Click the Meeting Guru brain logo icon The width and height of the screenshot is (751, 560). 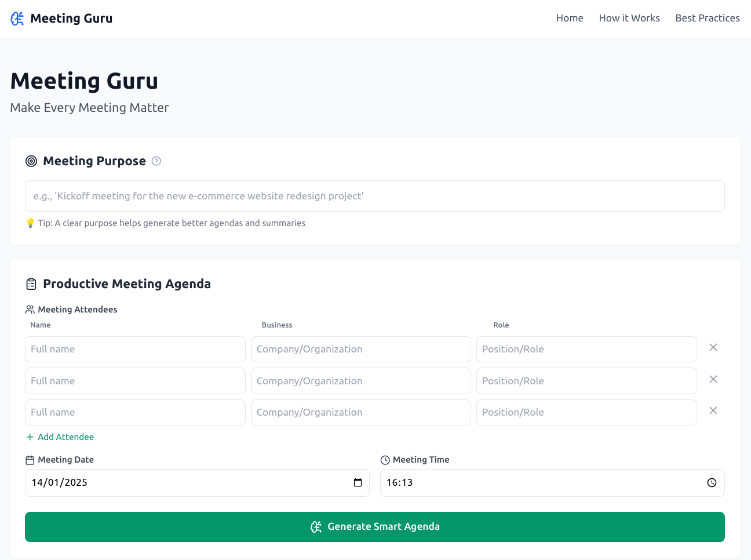tap(17, 19)
